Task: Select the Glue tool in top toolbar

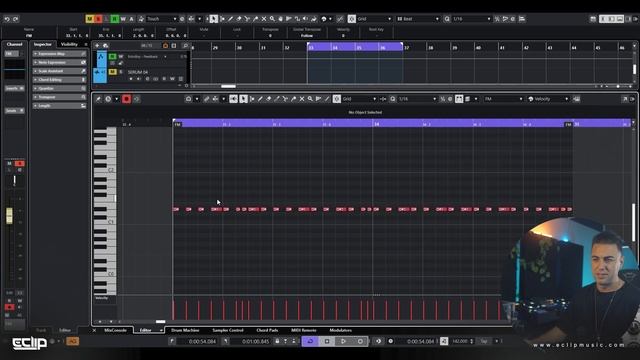Action: tap(256, 19)
